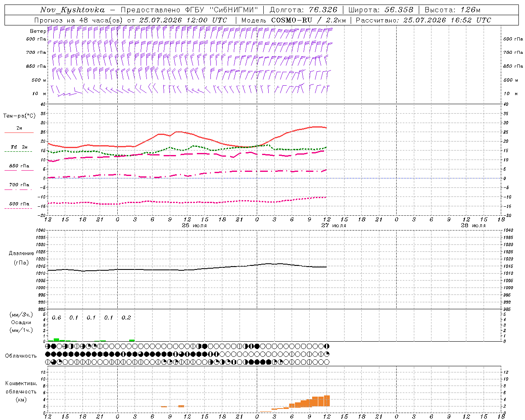Click the Nov_Kyshtovka station title
Screen dimensions: 525x420
tap(73, 10)
